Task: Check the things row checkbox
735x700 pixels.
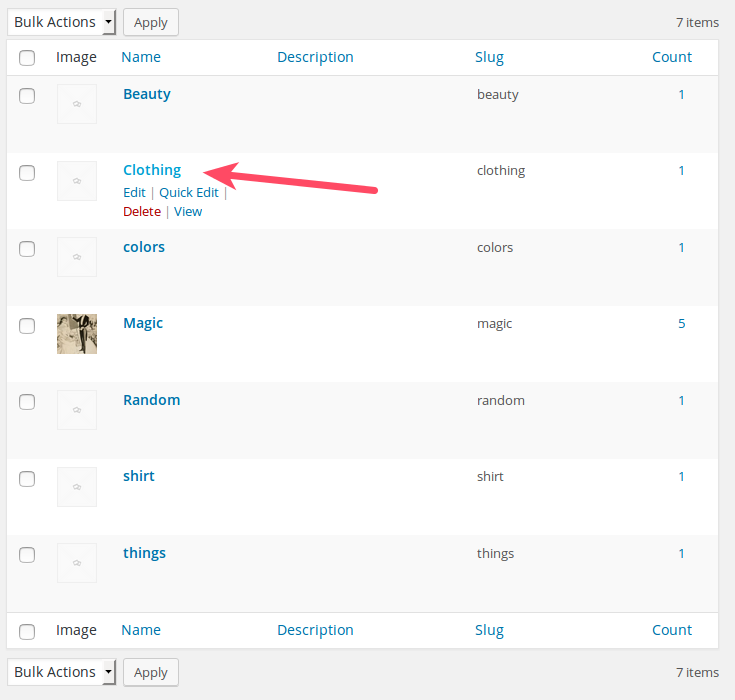Action: point(27,555)
